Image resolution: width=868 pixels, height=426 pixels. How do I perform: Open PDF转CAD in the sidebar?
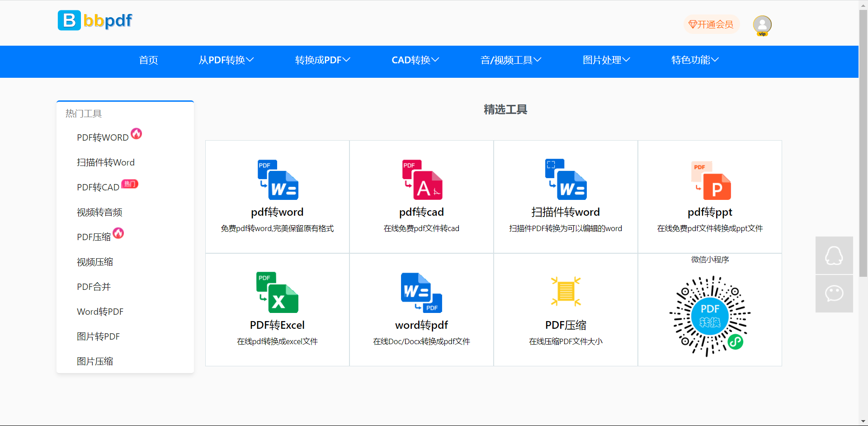(98, 187)
